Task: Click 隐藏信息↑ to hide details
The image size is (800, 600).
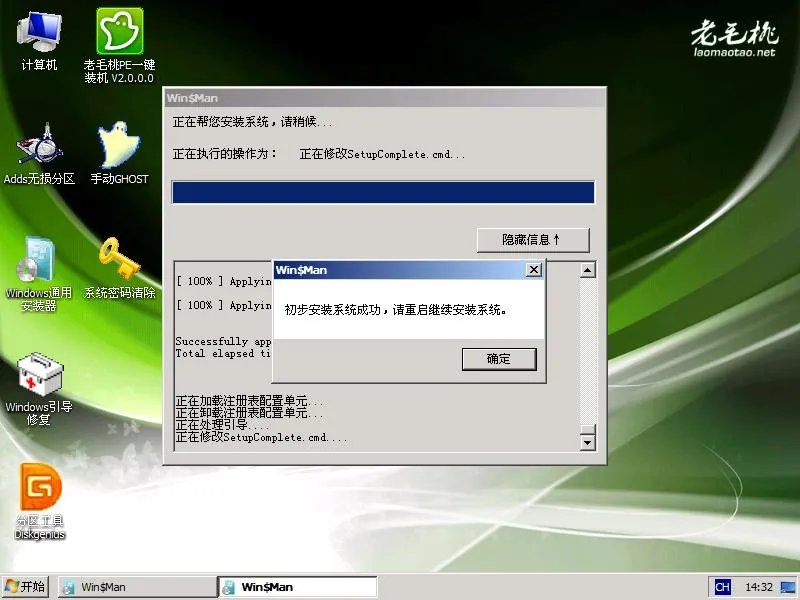Action: click(532, 240)
